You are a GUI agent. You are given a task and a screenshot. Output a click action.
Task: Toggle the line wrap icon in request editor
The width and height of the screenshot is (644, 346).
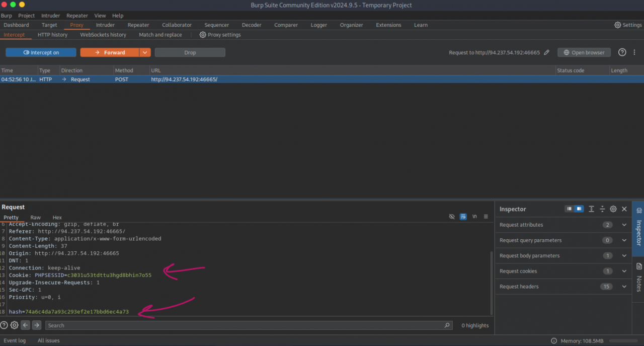coord(463,217)
